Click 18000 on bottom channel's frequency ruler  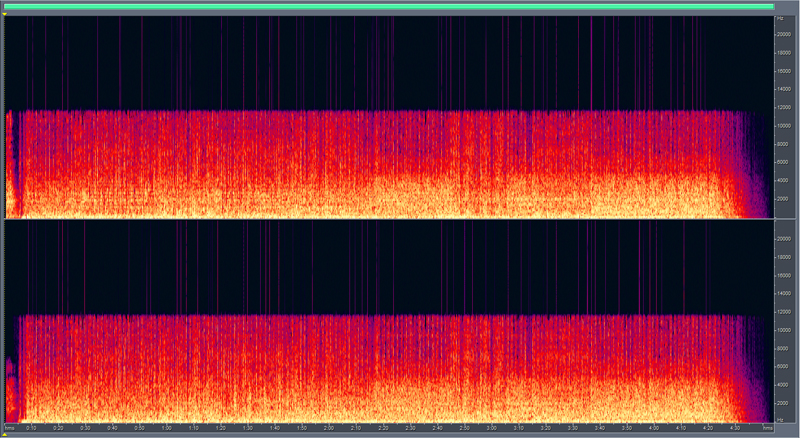[785, 257]
